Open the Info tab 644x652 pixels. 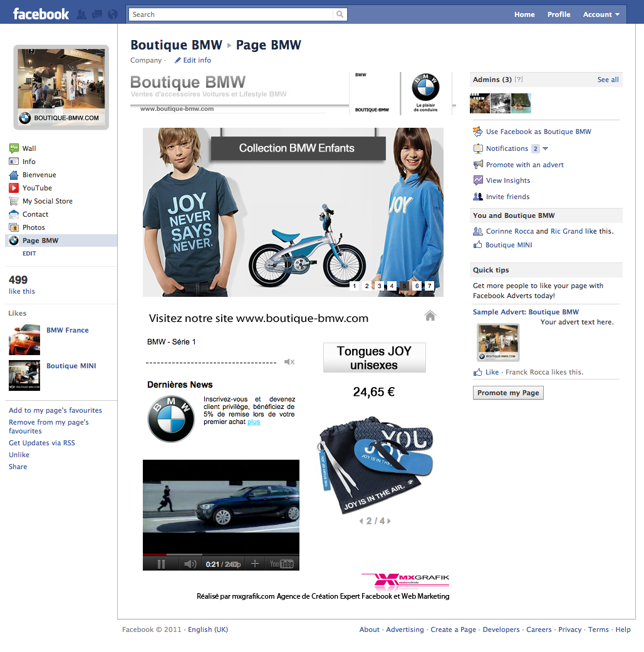tap(29, 162)
